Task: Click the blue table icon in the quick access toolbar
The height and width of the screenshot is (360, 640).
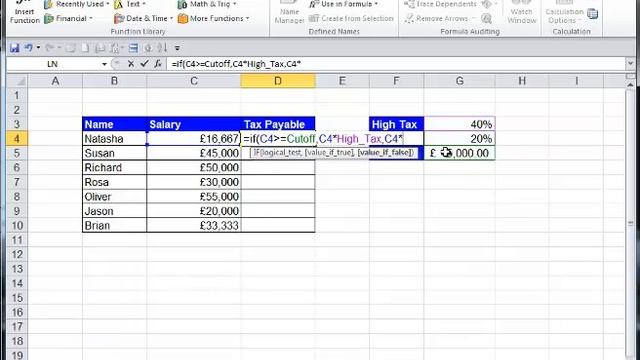Action: (133, 48)
